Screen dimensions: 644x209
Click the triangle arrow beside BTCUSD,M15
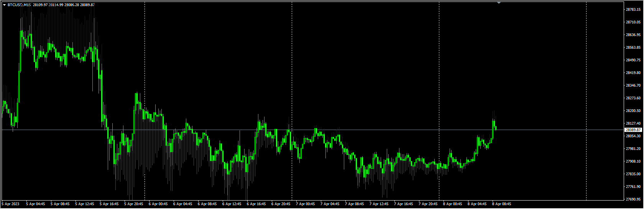(4, 5)
